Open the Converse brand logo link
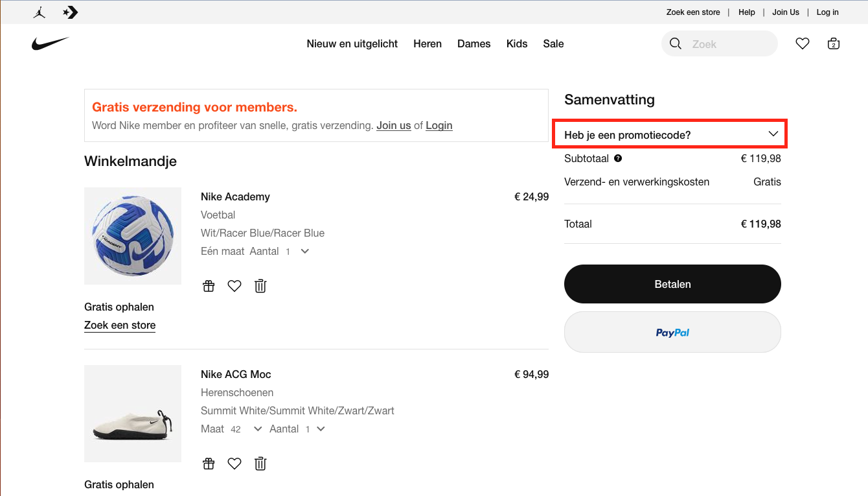This screenshot has height=496, width=868. [70, 12]
